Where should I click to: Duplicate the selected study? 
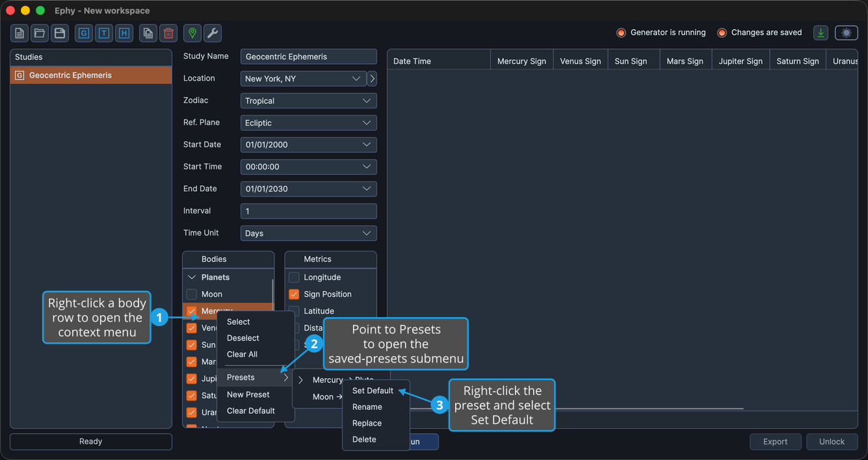[x=148, y=33]
